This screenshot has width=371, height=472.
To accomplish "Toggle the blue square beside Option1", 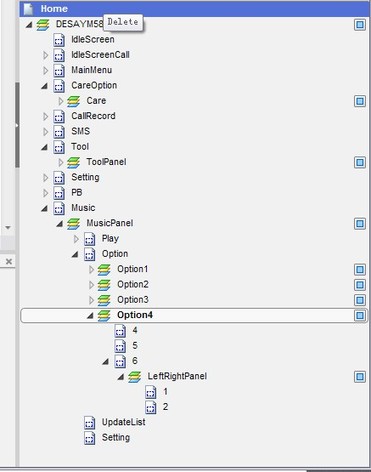I will [x=360, y=270].
